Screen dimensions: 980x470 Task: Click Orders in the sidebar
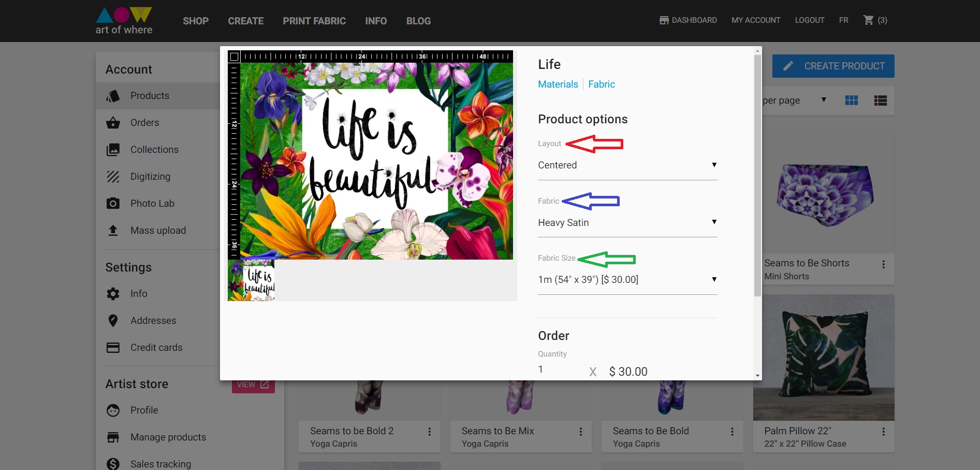coord(145,123)
